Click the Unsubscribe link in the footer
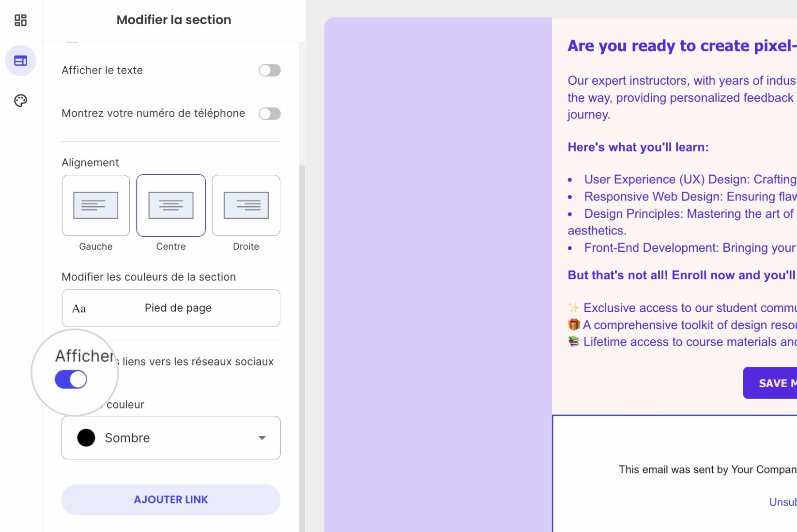Image resolution: width=797 pixels, height=532 pixels. click(x=783, y=502)
